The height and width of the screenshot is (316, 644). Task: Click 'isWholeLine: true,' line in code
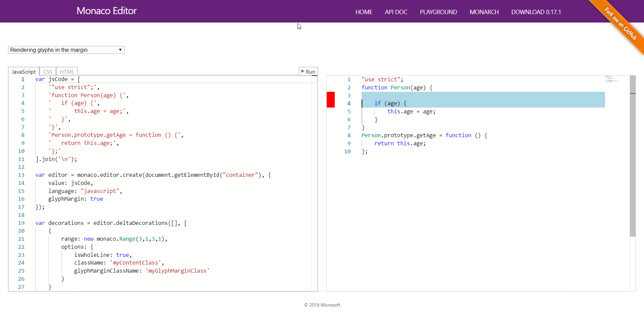coord(103,255)
